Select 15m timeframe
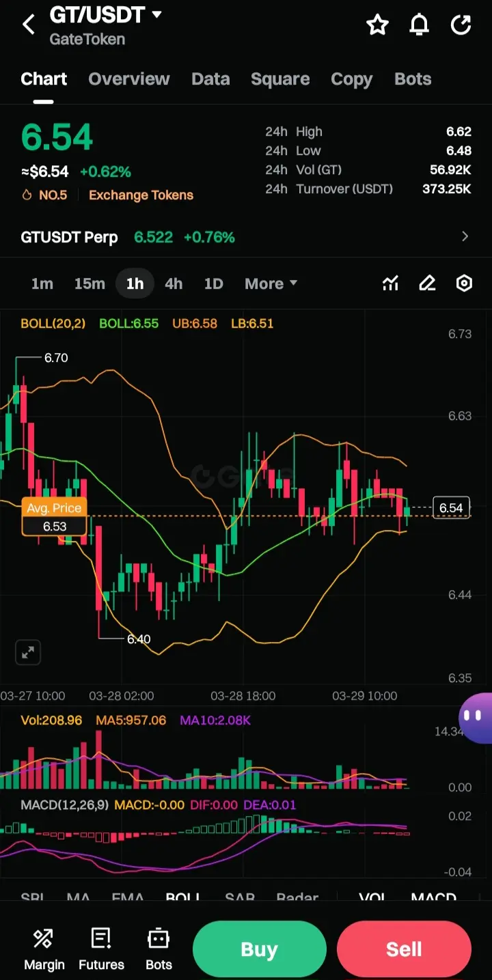This screenshot has width=492, height=980. tap(90, 283)
